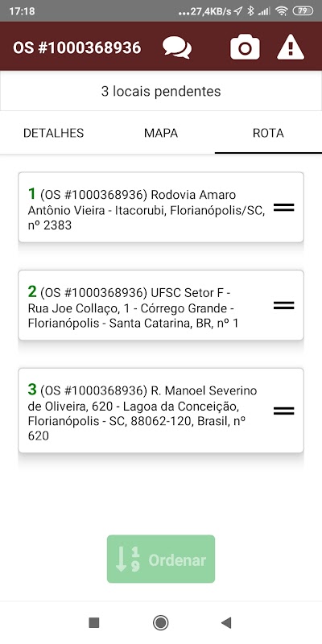Open stop 1 Rodovia Amaro Antônio Vieira card
Image resolution: width=322 pixels, height=644 pixels.
point(161,208)
